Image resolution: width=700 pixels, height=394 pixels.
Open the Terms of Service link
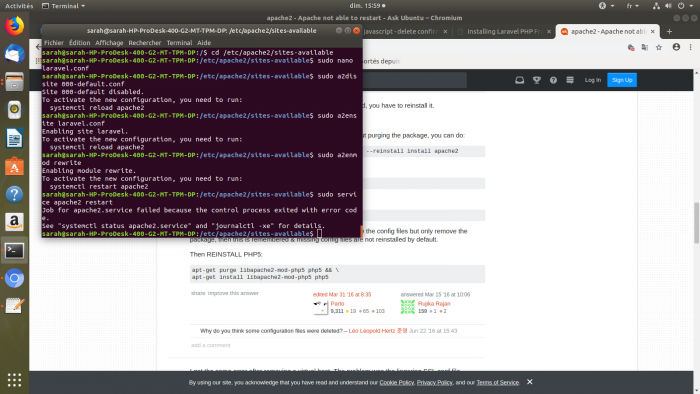[x=497, y=382]
